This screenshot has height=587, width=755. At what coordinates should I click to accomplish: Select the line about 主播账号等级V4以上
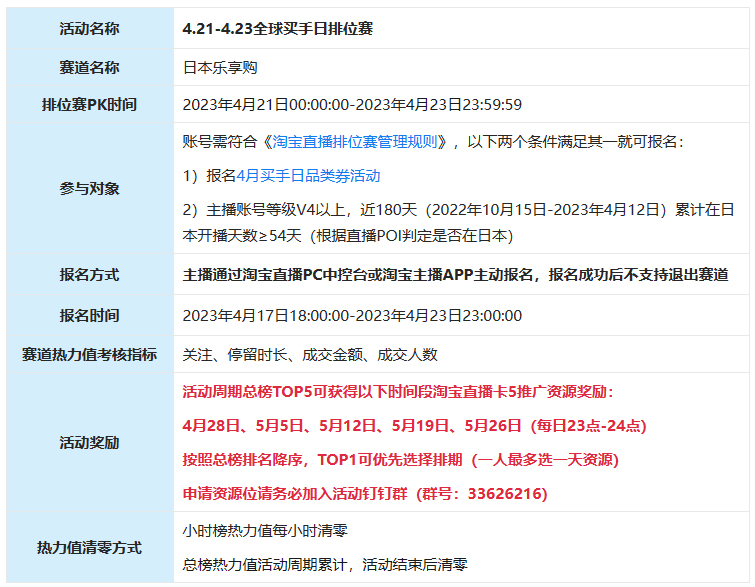pyautogui.click(x=458, y=209)
